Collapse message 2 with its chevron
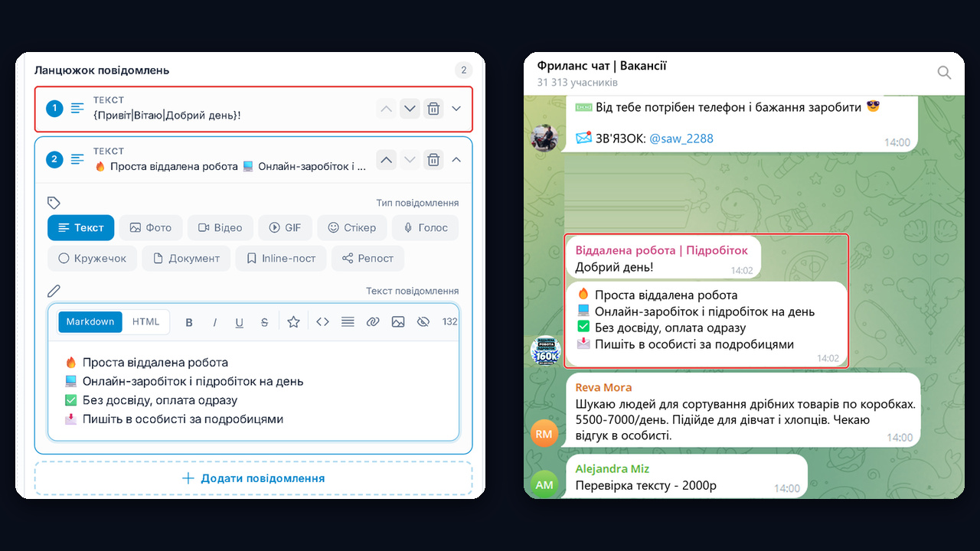 (x=456, y=160)
